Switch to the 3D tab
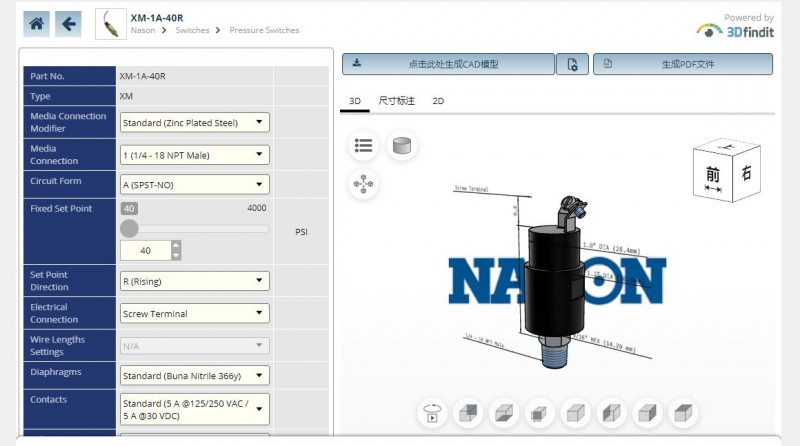Viewport: 800px width, 446px height. [355, 101]
